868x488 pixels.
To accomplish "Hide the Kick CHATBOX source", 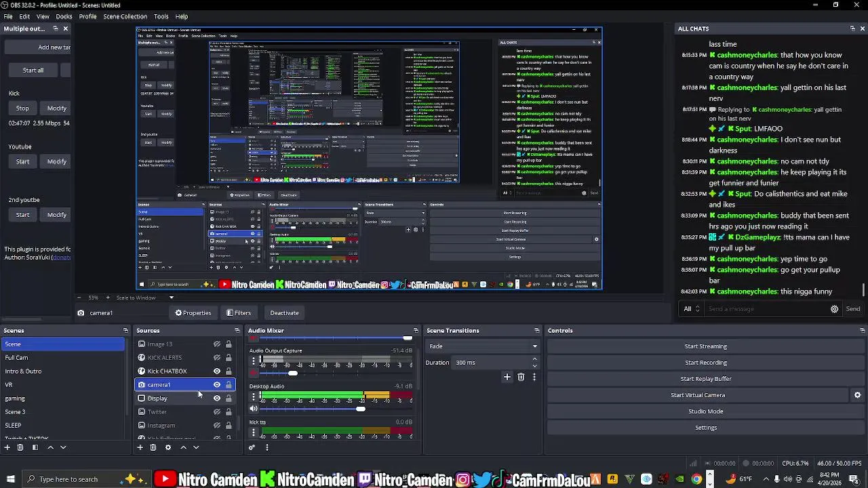I will [217, 371].
